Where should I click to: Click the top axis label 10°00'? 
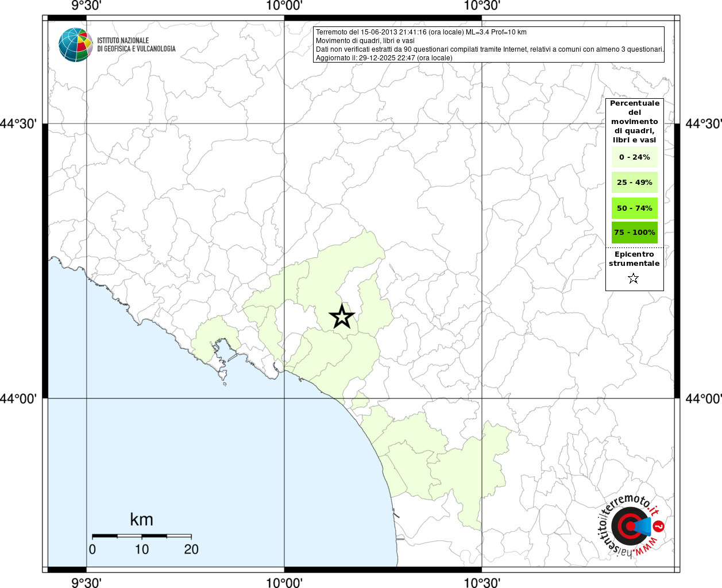click(284, 6)
